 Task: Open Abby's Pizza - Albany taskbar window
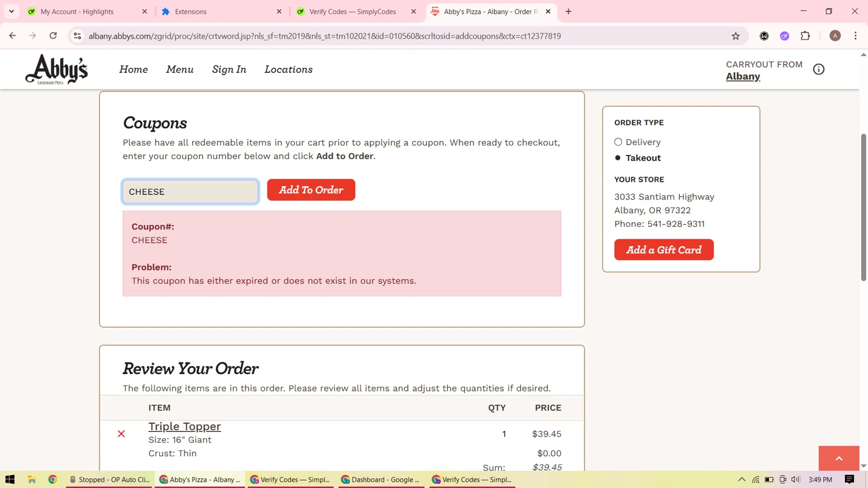pos(200,479)
